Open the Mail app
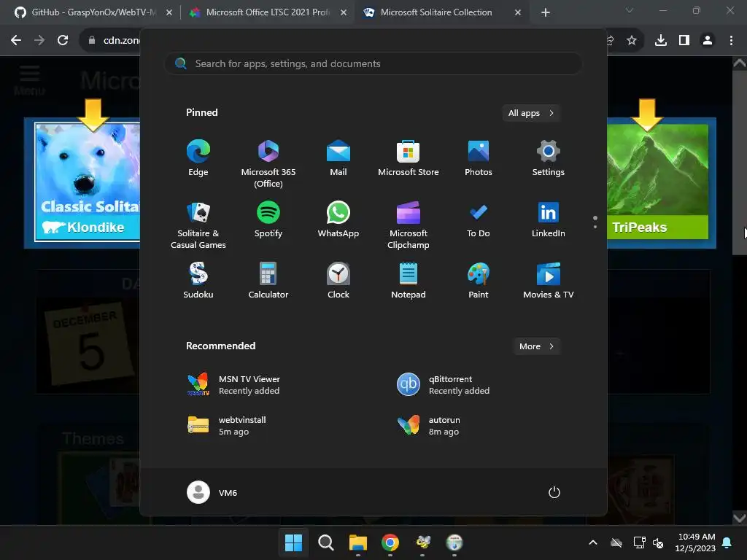This screenshot has width=747, height=560. [x=338, y=158]
